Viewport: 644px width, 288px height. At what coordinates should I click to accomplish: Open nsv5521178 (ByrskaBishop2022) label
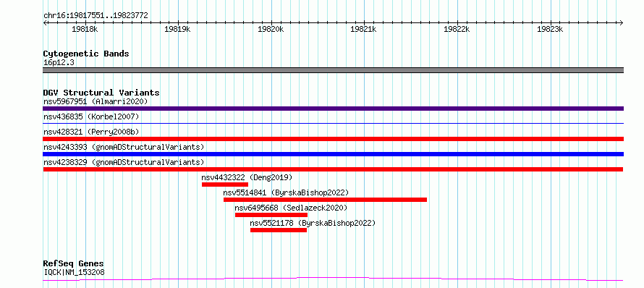313,223
